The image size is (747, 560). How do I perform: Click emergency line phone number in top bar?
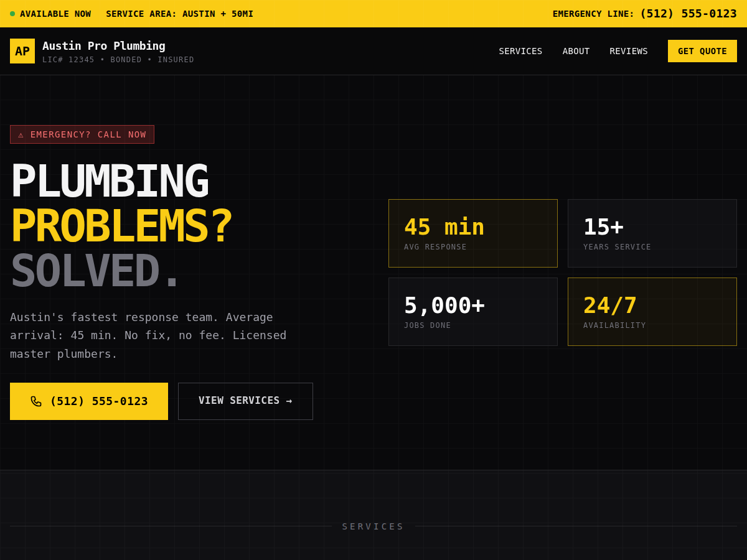688,14
